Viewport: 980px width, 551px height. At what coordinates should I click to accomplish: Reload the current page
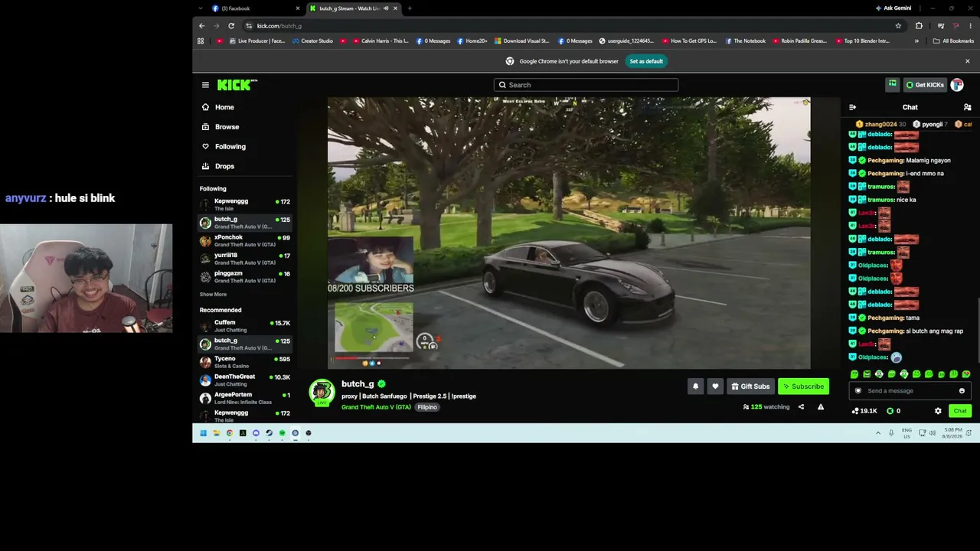(231, 26)
